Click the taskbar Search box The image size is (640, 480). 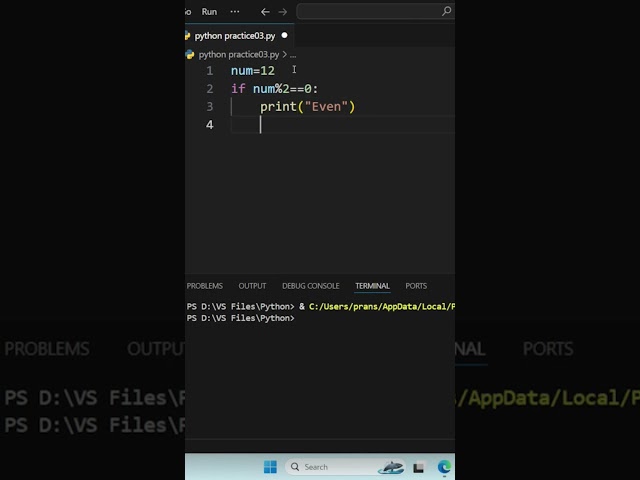pos(346,467)
